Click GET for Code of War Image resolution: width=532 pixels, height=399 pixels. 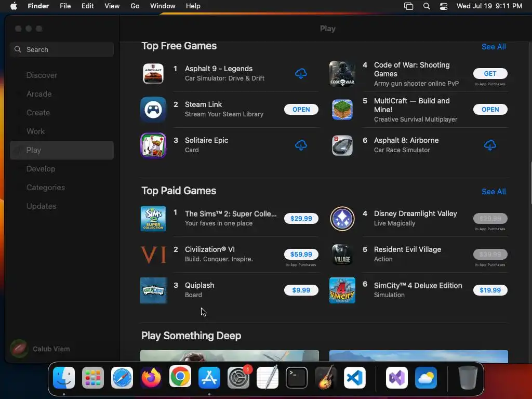click(x=490, y=73)
